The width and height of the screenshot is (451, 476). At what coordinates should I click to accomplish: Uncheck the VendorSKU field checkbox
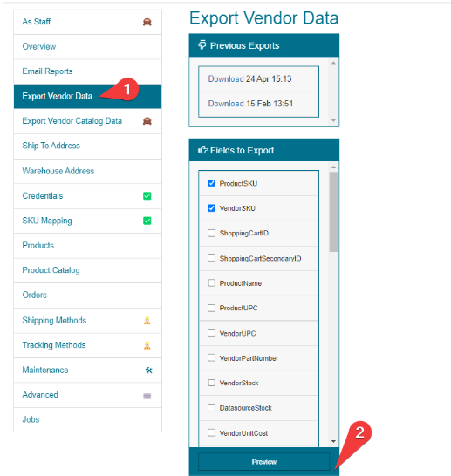pyautogui.click(x=212, y=208)
